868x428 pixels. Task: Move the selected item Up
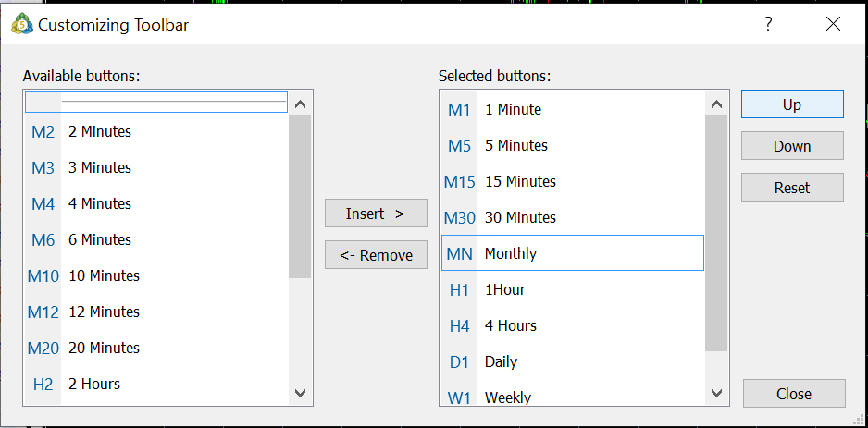click(791, 104)
